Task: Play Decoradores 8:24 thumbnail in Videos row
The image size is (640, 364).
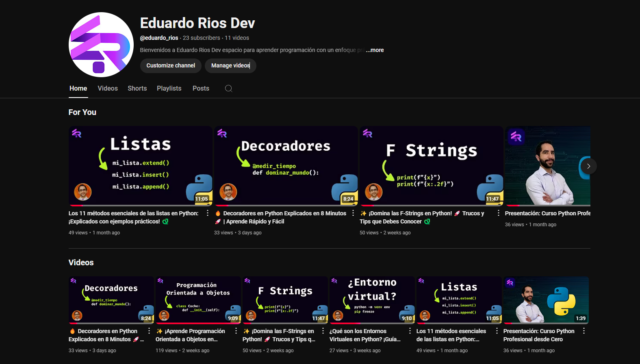Action: click(111, 300)
